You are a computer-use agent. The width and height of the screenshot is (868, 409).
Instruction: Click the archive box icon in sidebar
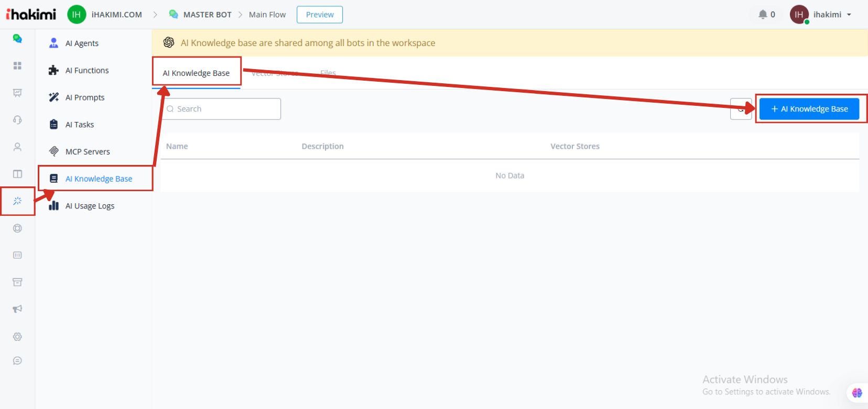(17, 282)
